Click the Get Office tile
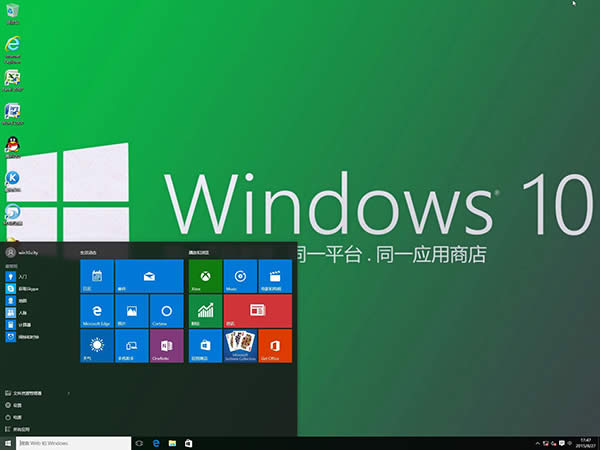The image size is (600, 450). (275, 345)
